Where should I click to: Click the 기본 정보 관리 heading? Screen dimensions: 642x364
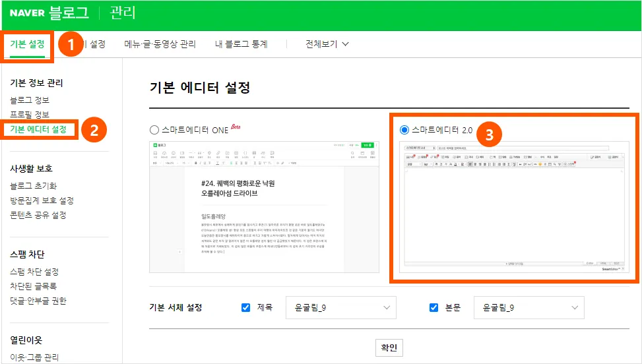(36, 83)
